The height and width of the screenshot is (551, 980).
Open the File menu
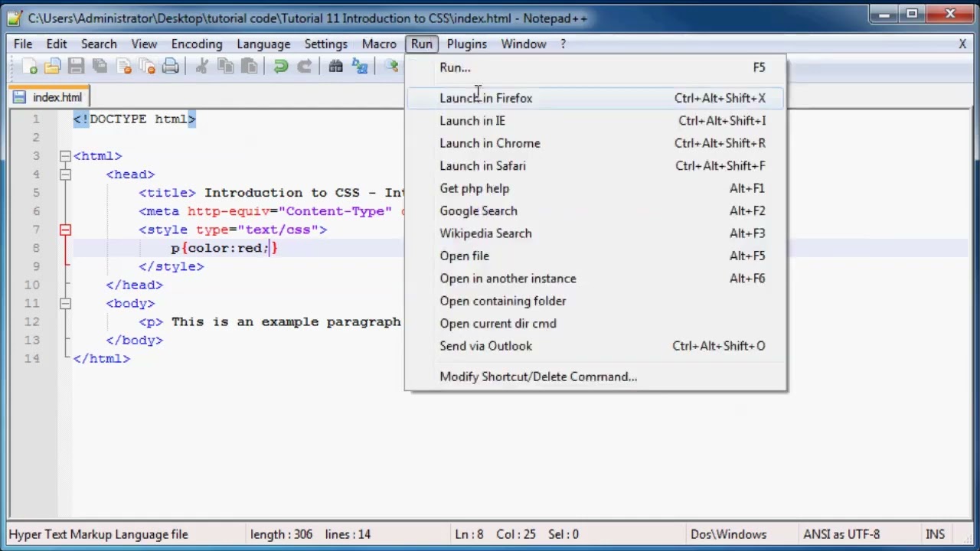pos(23,44)
